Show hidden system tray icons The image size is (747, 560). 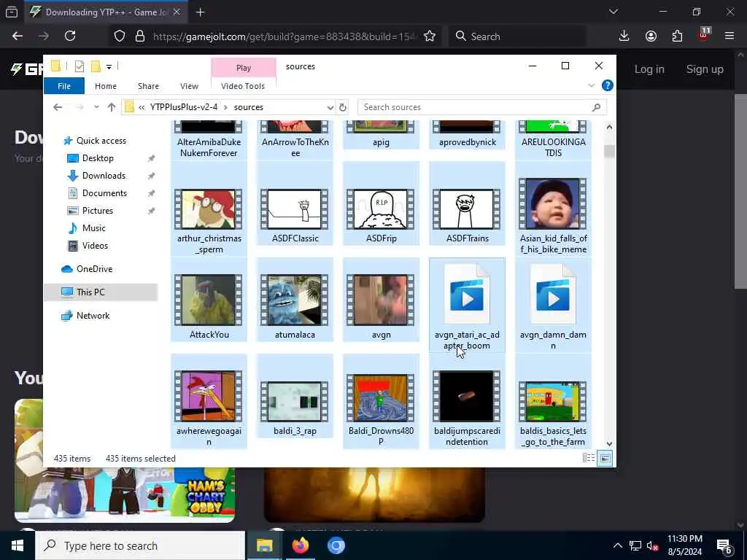617,545
